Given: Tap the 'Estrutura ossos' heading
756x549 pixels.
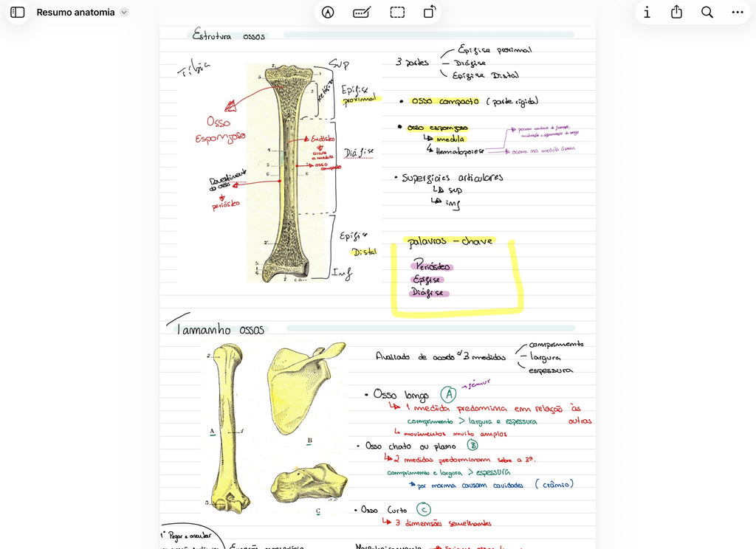Looking at the screenshot, I should click(x=229, y=35).
